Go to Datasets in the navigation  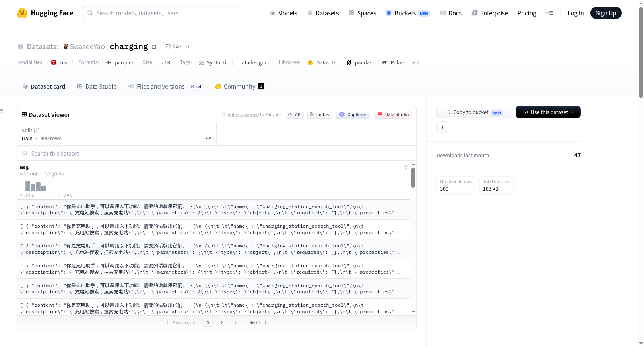(x=323, y=13)
